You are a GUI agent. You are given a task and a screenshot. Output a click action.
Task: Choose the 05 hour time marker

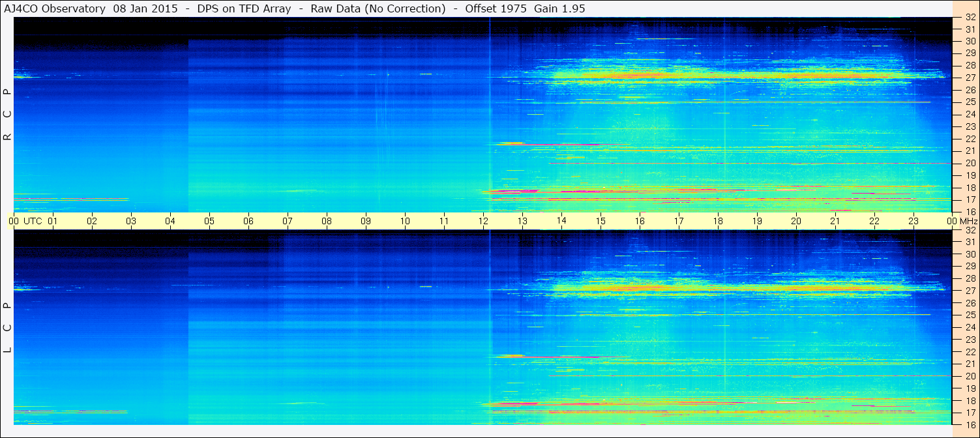click(x=209, y=221)
